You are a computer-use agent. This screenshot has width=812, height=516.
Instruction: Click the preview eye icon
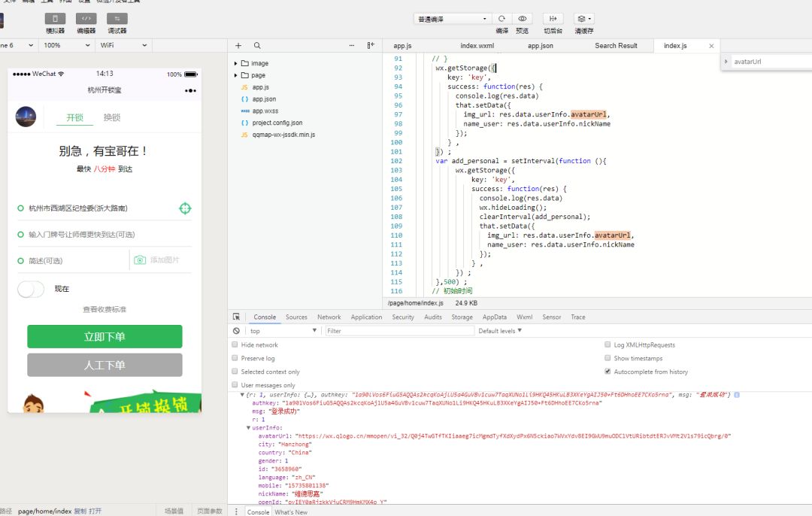523,19
